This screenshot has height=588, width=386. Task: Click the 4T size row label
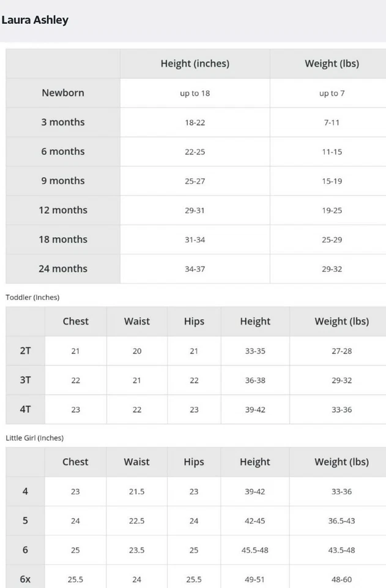pos(26,409)
